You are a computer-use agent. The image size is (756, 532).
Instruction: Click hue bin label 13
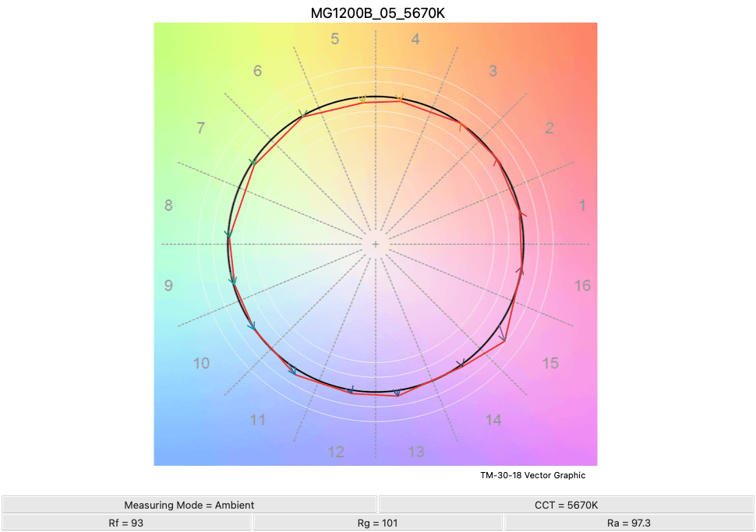tap(416, 452)
